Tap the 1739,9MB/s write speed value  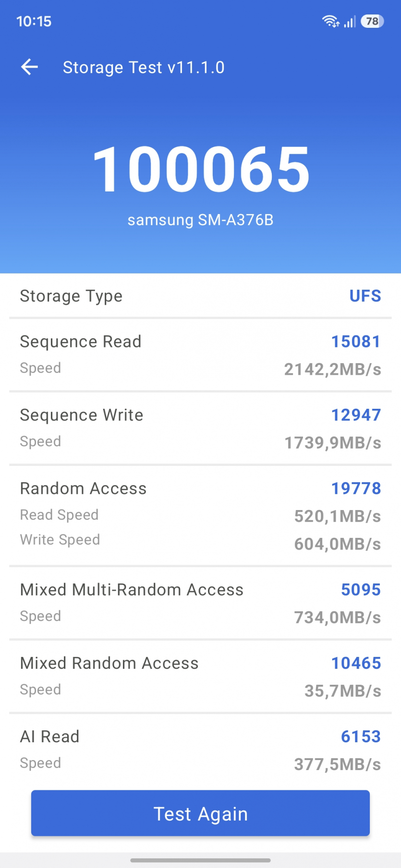pos(333,443)
